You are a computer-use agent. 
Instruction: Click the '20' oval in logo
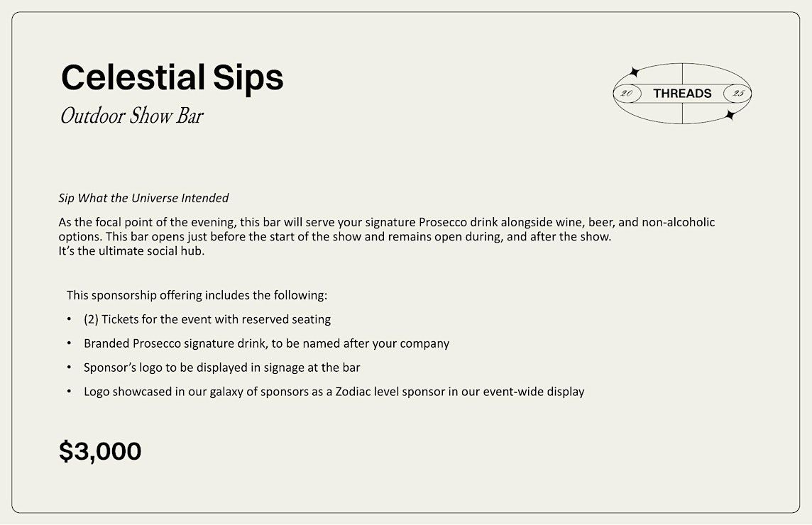click(627, 94)
